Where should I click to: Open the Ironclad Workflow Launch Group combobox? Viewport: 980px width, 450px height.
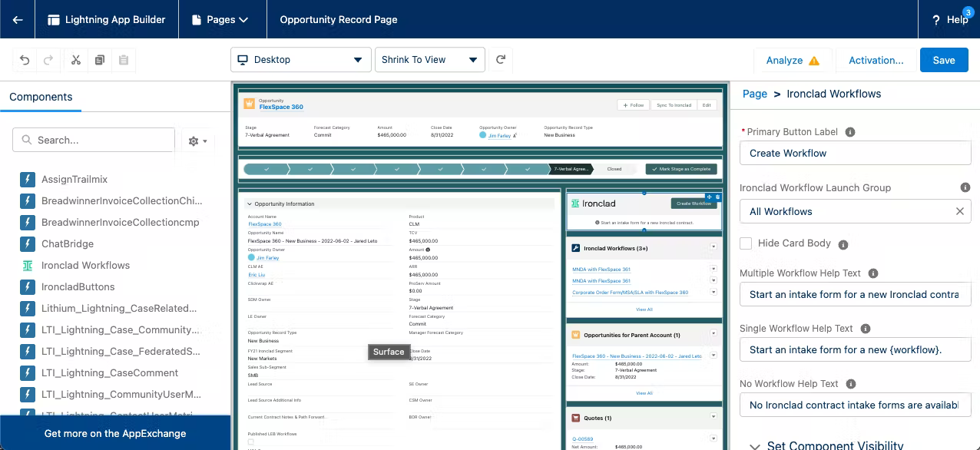856,211
